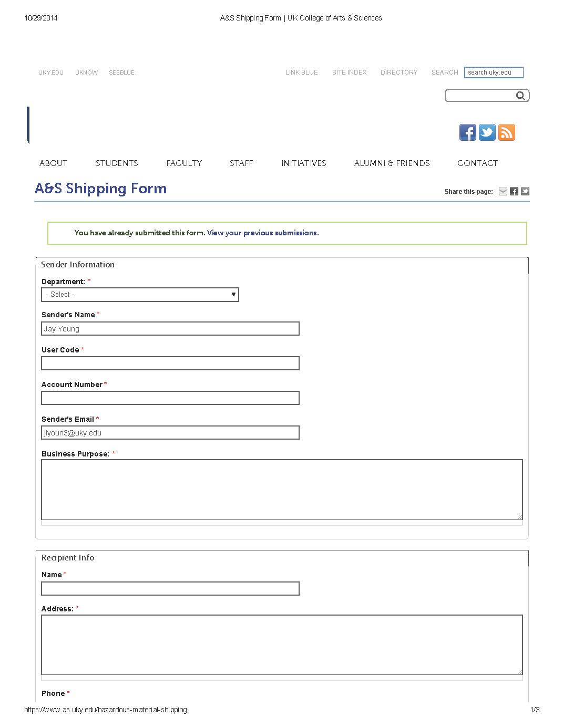563x728 pixels.
Task: Click View your previous submissions link
Action: click(x=263, y=233)
